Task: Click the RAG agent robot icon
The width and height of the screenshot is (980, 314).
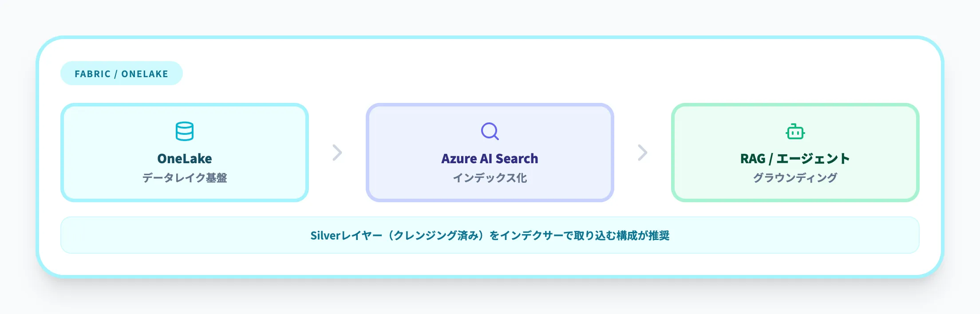Action: pyautogui.click(x=795, y=132)
